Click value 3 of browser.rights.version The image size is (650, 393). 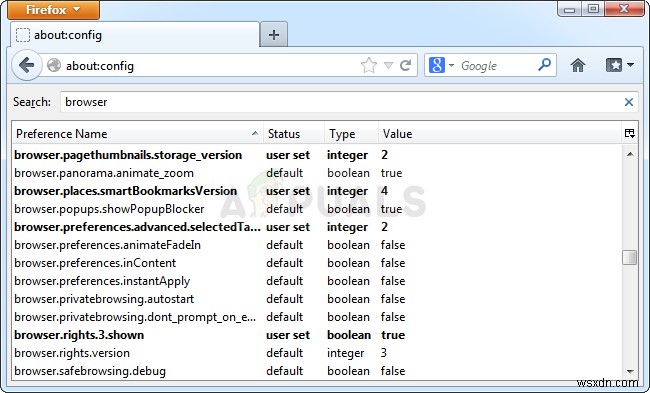[384, 353]
